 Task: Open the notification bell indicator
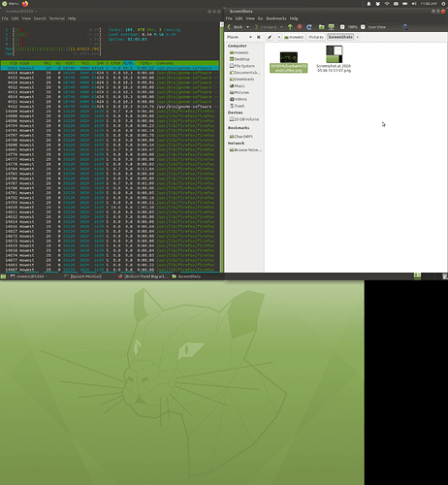coord(368,4)
